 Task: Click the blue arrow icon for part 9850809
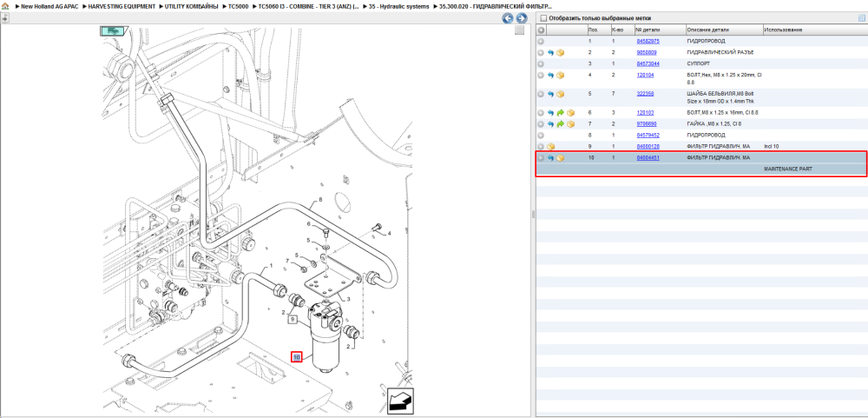coord(550,53)
